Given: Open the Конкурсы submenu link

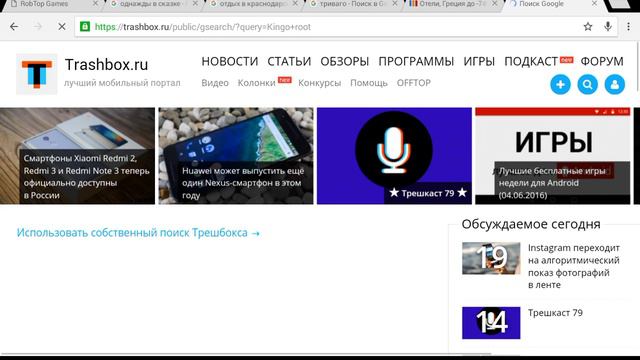Looking at the screenshot, I should point(319,83).
